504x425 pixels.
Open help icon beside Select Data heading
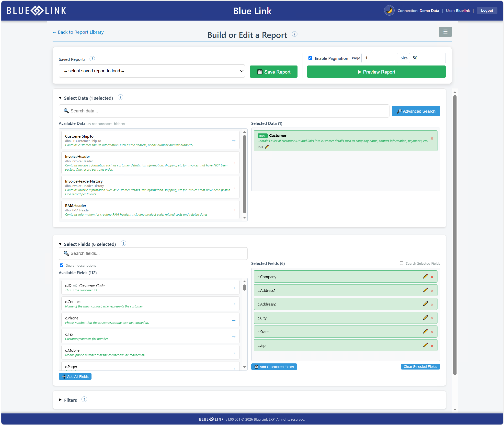120,97
